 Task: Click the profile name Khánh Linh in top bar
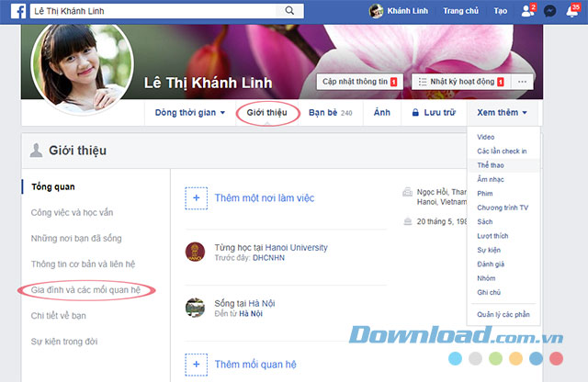(408, 11)
